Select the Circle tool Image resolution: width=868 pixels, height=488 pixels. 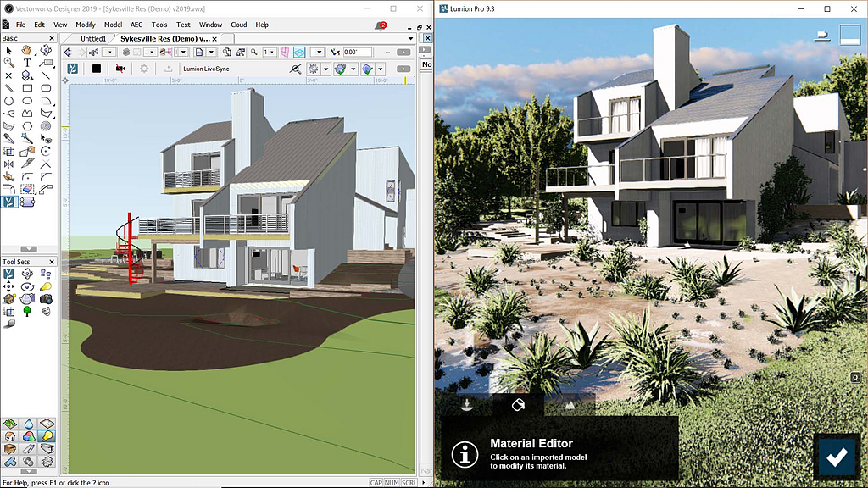(x=8, y=101)
